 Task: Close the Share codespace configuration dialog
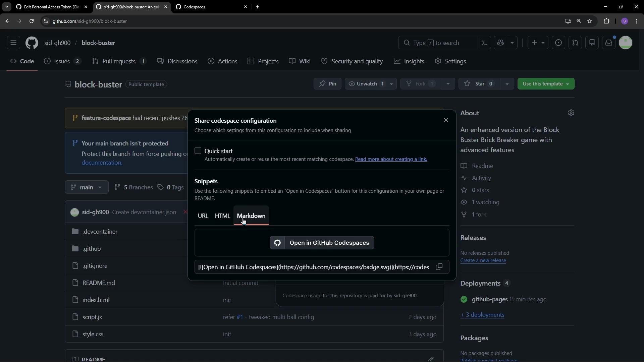point(446,120)
